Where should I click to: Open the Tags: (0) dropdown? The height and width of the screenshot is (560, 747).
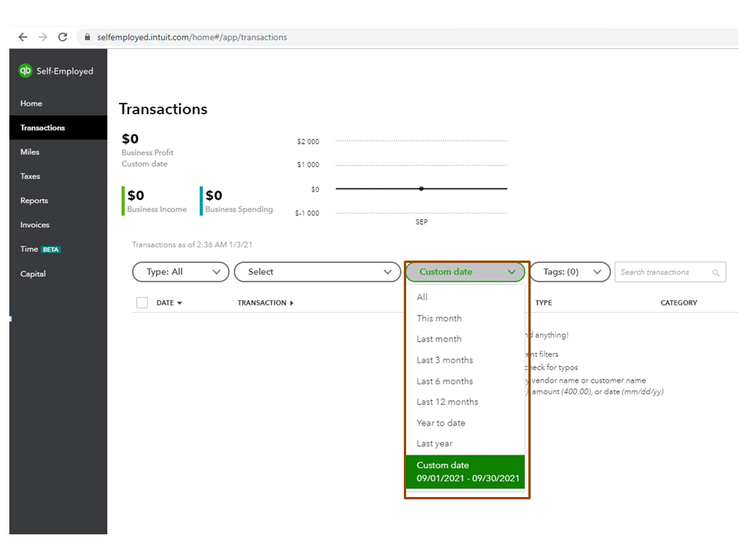[570, 272]
